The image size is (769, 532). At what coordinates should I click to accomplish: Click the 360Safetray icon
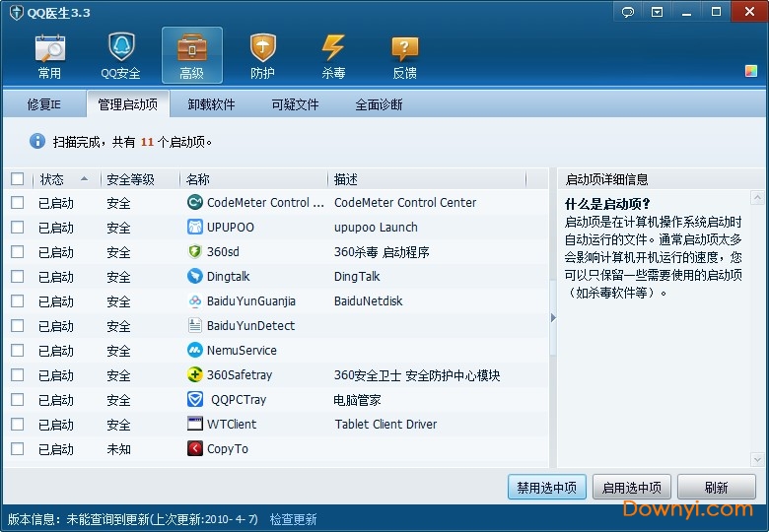tap(194, 374)
